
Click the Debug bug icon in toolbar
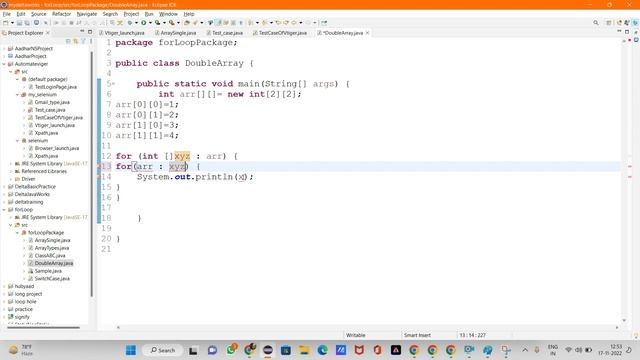pos(130,23)
